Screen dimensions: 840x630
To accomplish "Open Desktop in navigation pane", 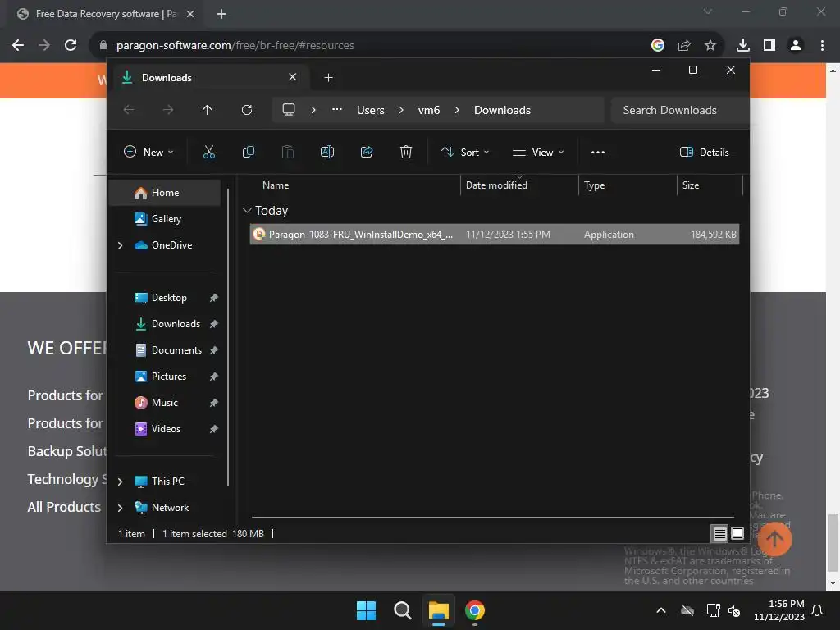I will coord(164,297).
